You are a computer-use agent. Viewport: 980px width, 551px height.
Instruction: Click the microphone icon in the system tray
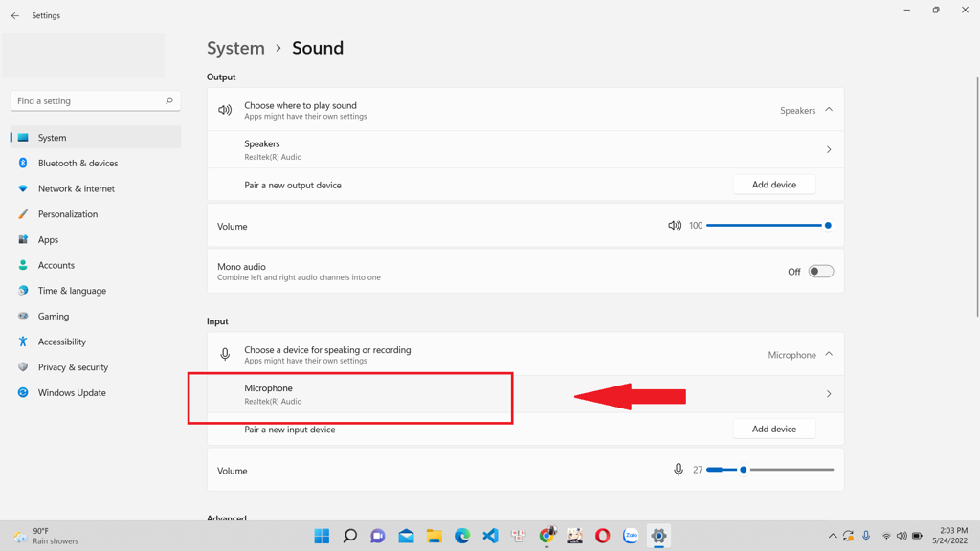coord(866,536)
